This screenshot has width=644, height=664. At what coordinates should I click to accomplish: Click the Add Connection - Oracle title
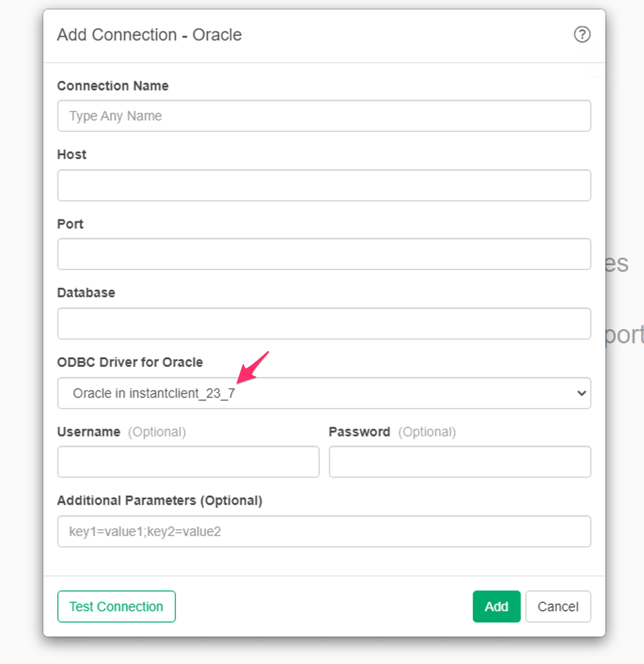pos(149,35)
